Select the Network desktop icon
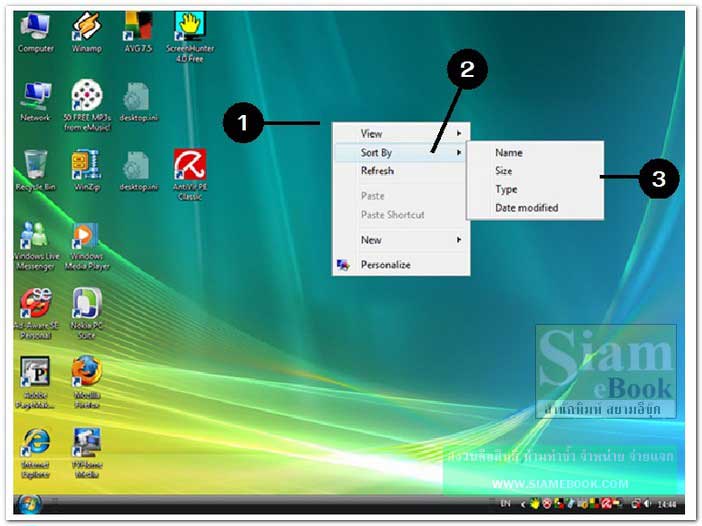The width and height of the screenshot is (702, 526). click(x=35, y=102)
